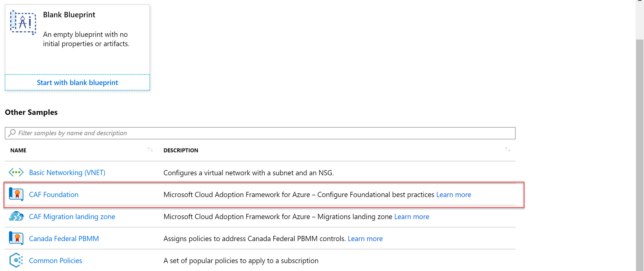Focus the Filter samples by name input
Image resolution: width=644 pixels, height=271 pixels.
260,133
